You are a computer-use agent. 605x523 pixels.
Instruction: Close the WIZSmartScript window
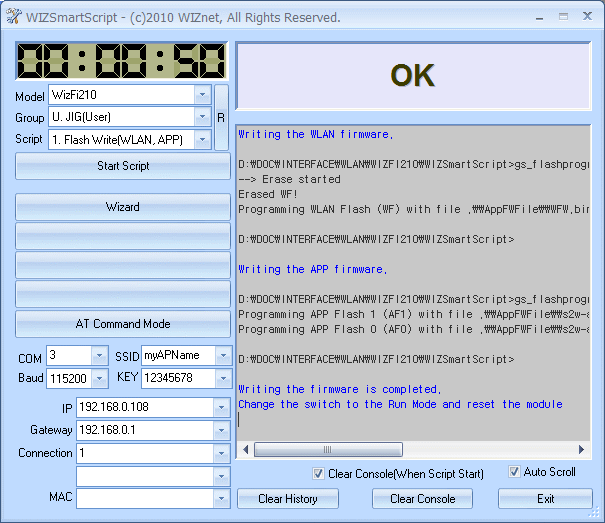tap(587, 16)
